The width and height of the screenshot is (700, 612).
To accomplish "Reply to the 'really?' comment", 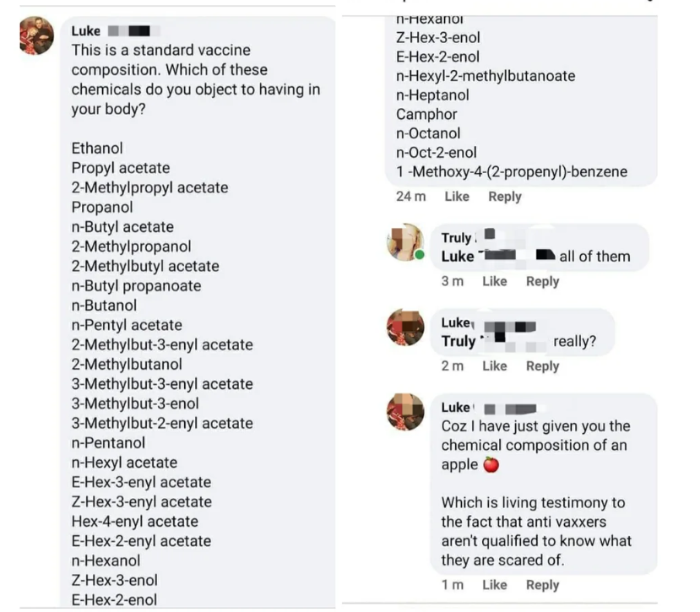I will pyautogui.click(x=542, y=366).
